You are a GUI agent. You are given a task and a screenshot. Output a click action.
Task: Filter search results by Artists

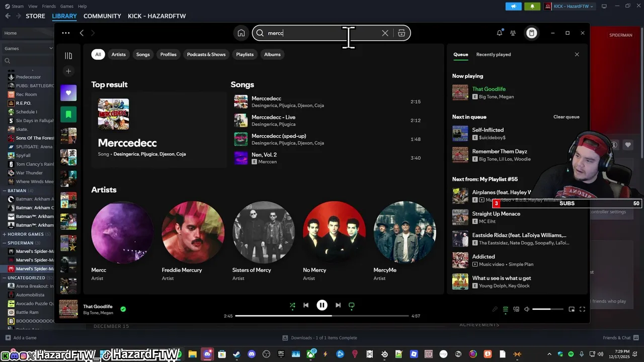tap(119, 54)
